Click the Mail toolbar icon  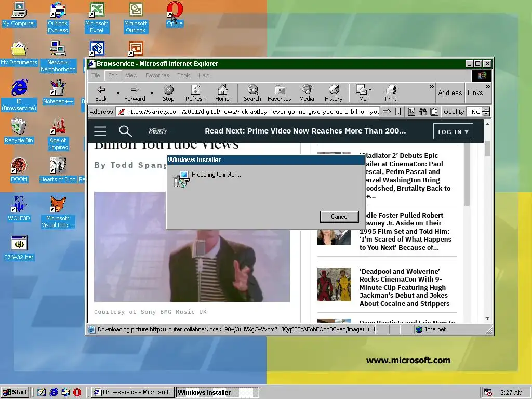click(x=362, y=94)
